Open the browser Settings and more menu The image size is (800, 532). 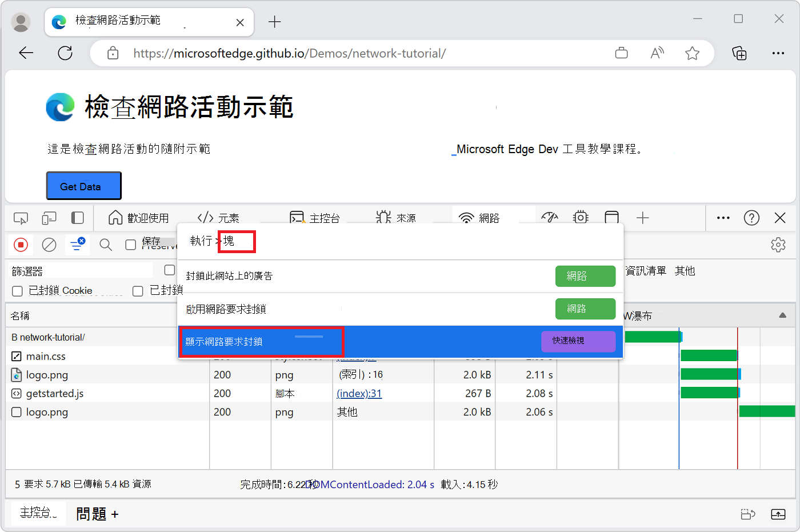(x=778, y=53)
